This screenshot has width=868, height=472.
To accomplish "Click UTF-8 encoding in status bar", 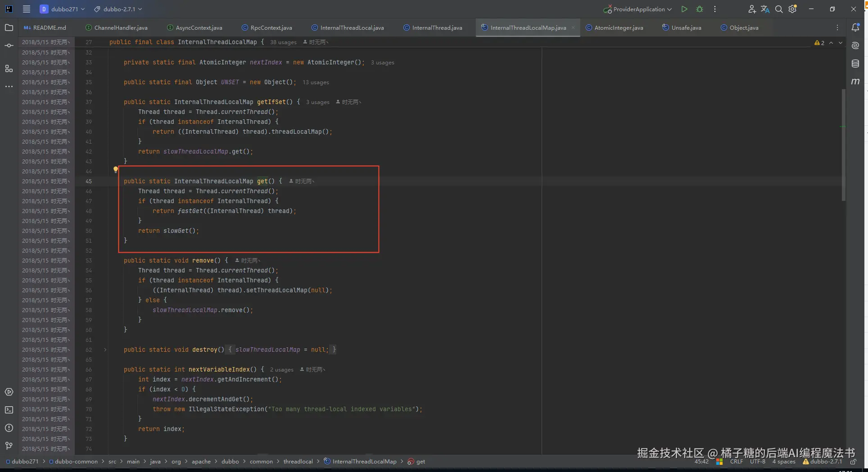I will 757,462.
